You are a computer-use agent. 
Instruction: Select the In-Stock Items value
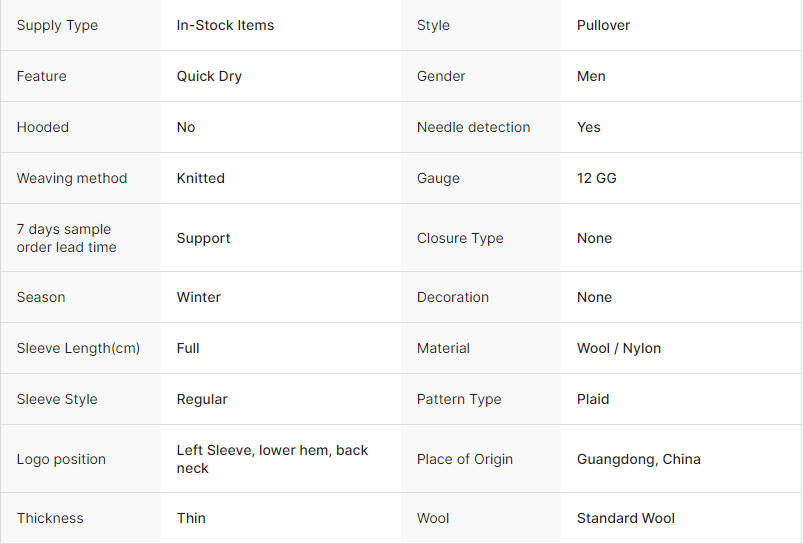225,25
